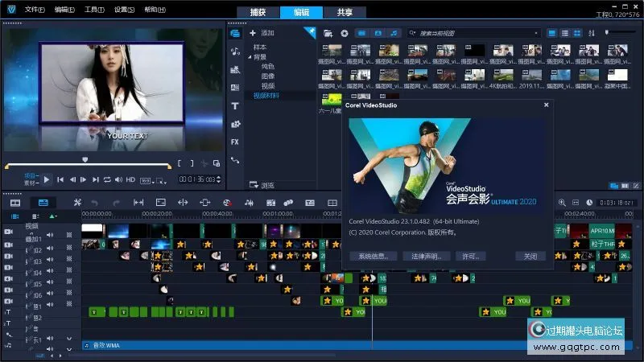This screenshot has height=362, width=644.
Task: Open the search box dropdown arrow
Action: 414,33
